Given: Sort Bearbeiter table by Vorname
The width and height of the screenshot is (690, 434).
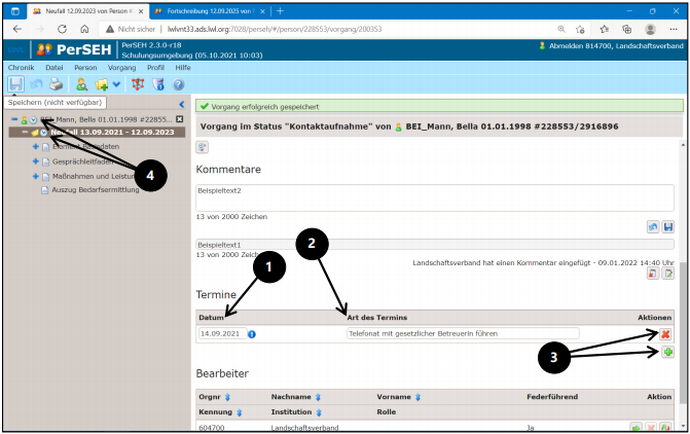Looking at the screenshot, I should pyautogui.click(x=418, y=397).
